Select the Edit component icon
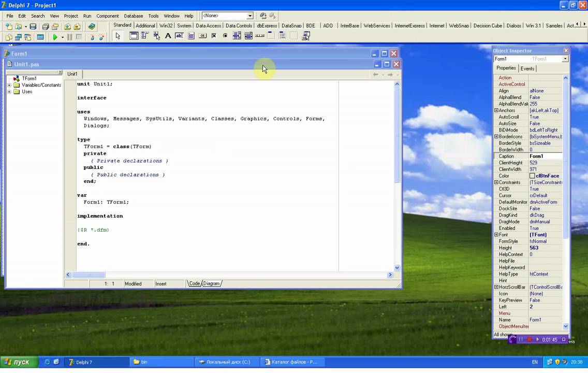 coord(179,36)
